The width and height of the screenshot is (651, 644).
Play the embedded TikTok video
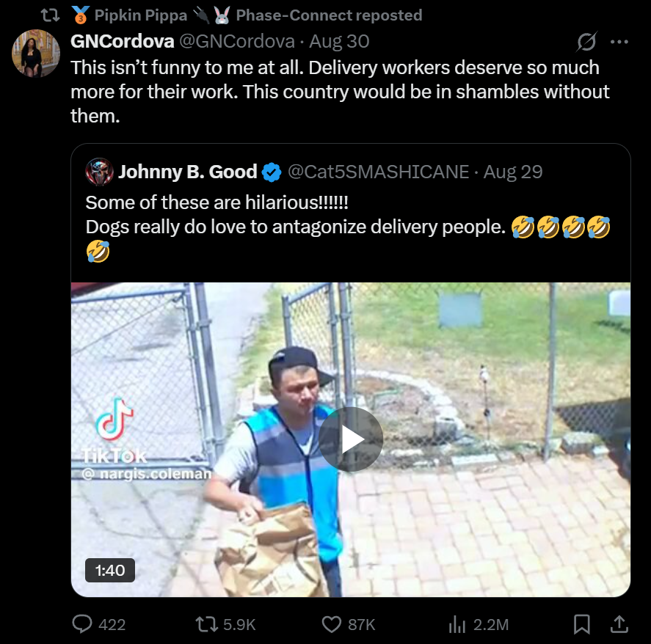[x=351, y=439]
